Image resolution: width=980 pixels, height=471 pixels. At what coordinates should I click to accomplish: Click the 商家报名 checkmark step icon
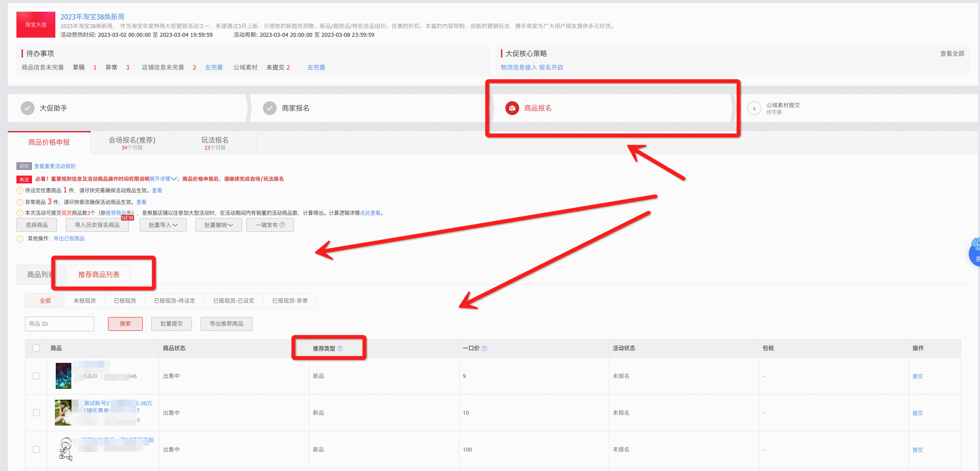(270, 108)
